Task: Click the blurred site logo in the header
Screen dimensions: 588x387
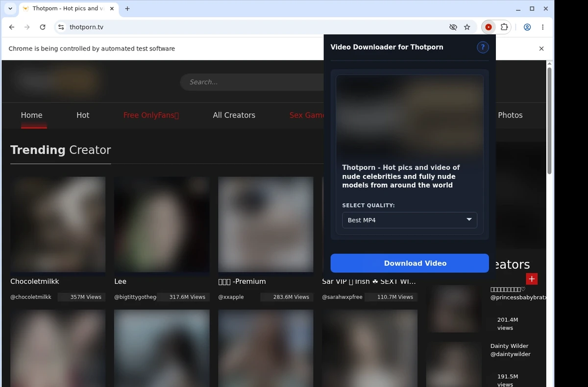Action: (x=57, y=81)
